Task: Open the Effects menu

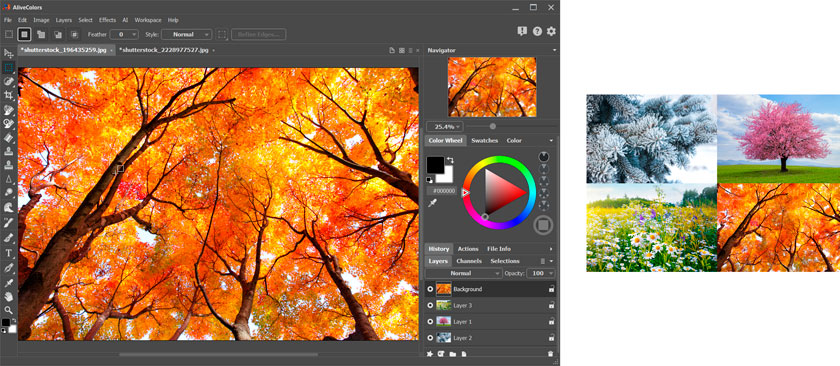Action: pos(107,20)
